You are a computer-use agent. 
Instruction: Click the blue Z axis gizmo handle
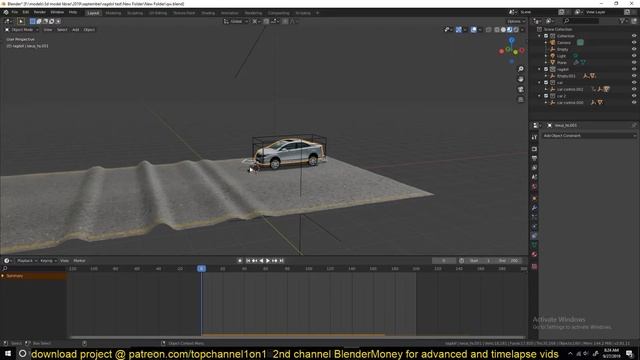tap(511, 40)
